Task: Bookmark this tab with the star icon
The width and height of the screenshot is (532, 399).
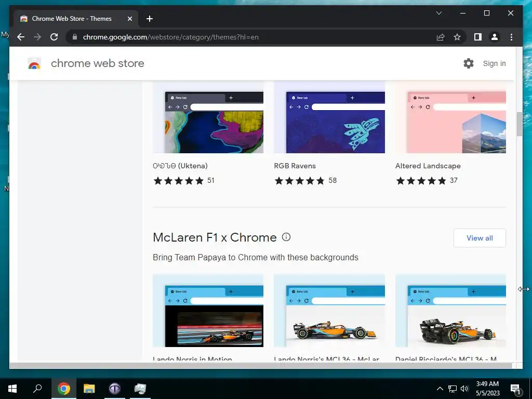Action: pos(457,37)
